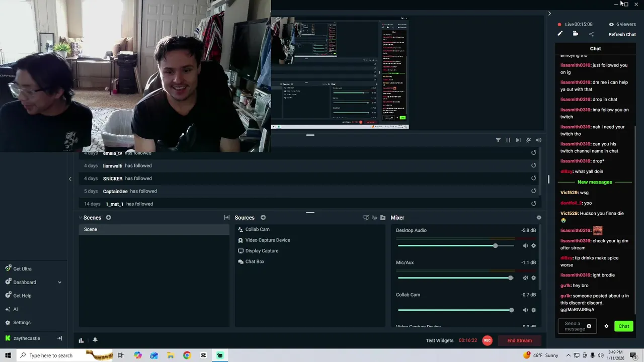Expand the left sidebar arrow
This screenshot has height=362, width=644.
(x=70, y=178)
